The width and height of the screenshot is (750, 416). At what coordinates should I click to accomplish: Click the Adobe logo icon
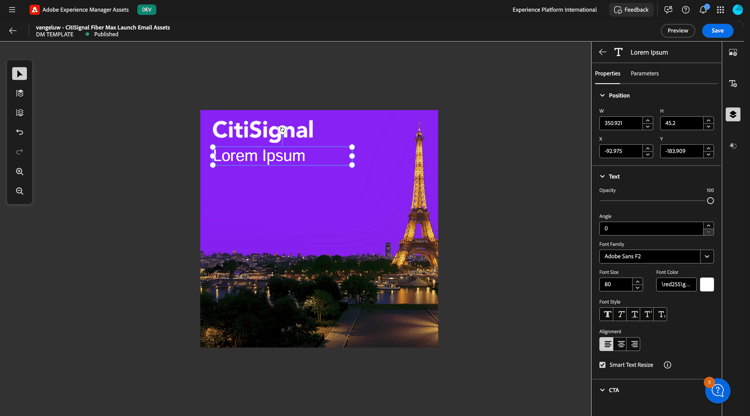pyautogui.click(x=34, y=10)
